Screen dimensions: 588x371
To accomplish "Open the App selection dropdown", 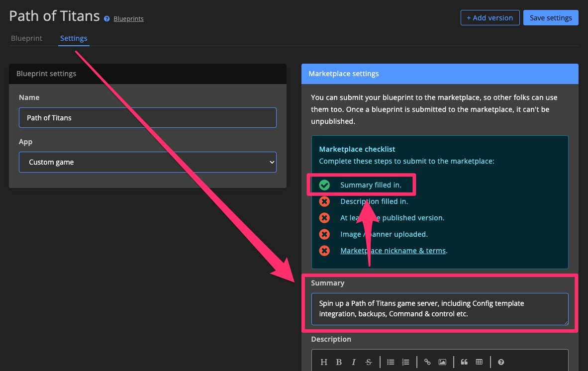I will [148, 162].
